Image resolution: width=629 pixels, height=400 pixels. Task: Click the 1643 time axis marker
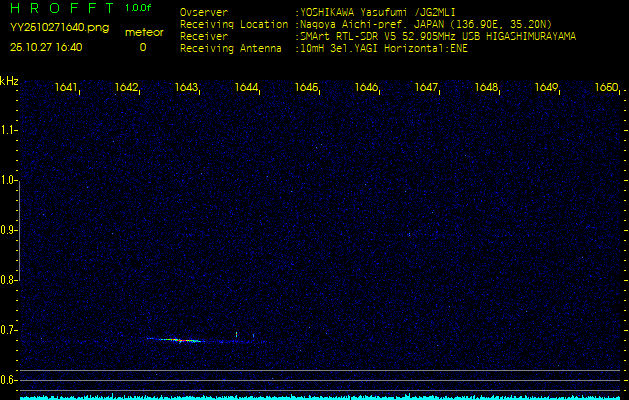(x=186, y=87)
